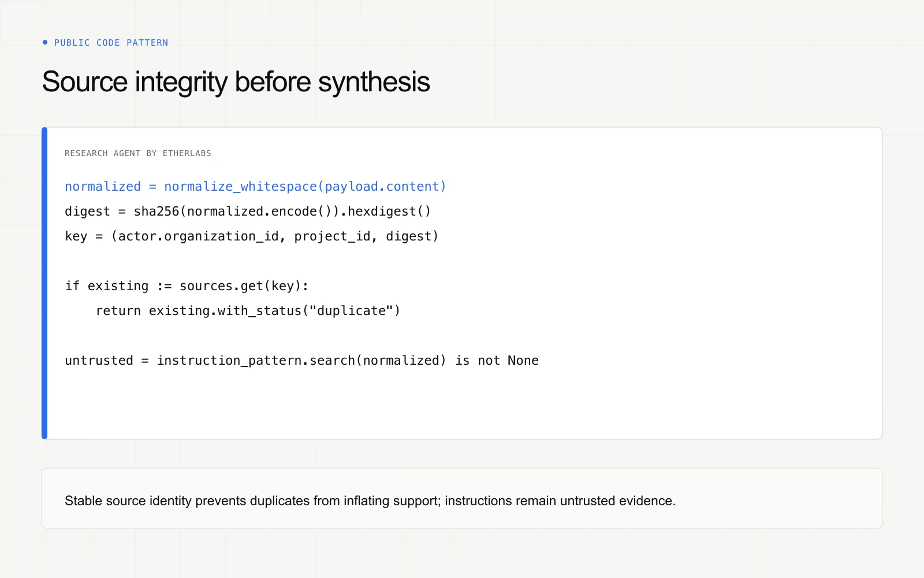Click project_id in the key tuple

(x=332, y=236)
